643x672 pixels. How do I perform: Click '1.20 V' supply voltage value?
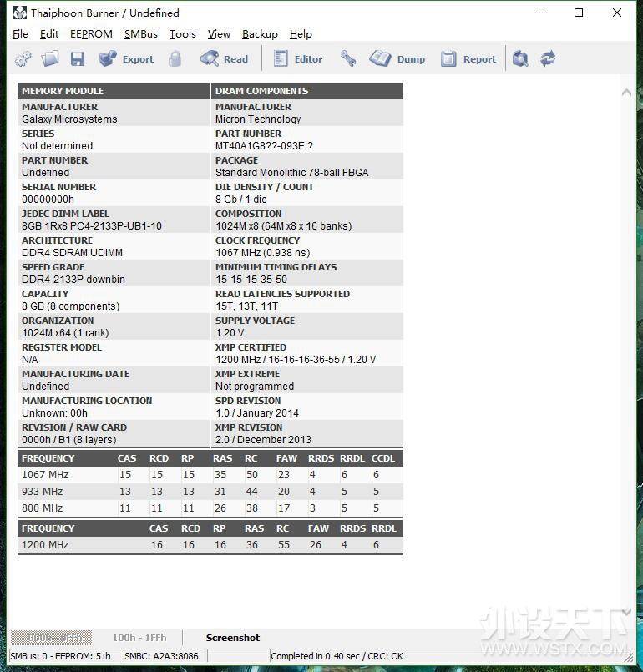[x=230, y=333]
